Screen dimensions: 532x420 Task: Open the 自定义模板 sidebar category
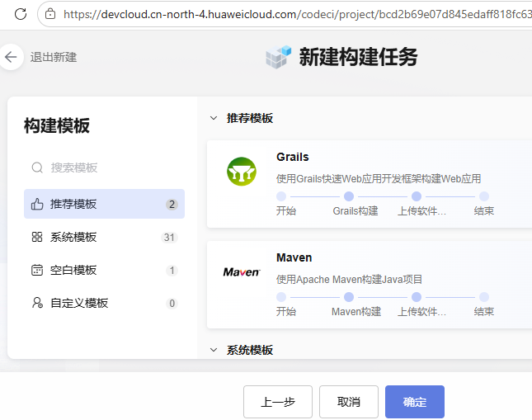(x=104, y=303)
